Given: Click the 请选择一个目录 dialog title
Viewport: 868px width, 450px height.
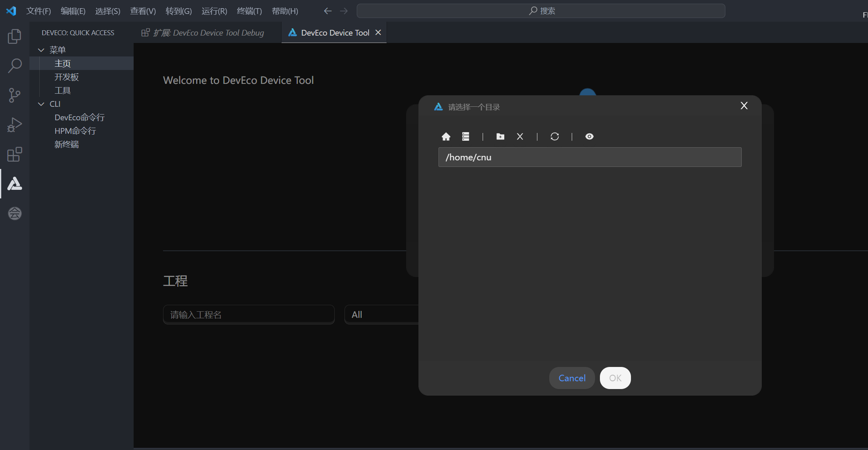Looking at the screenshot, I should (474, 107).
